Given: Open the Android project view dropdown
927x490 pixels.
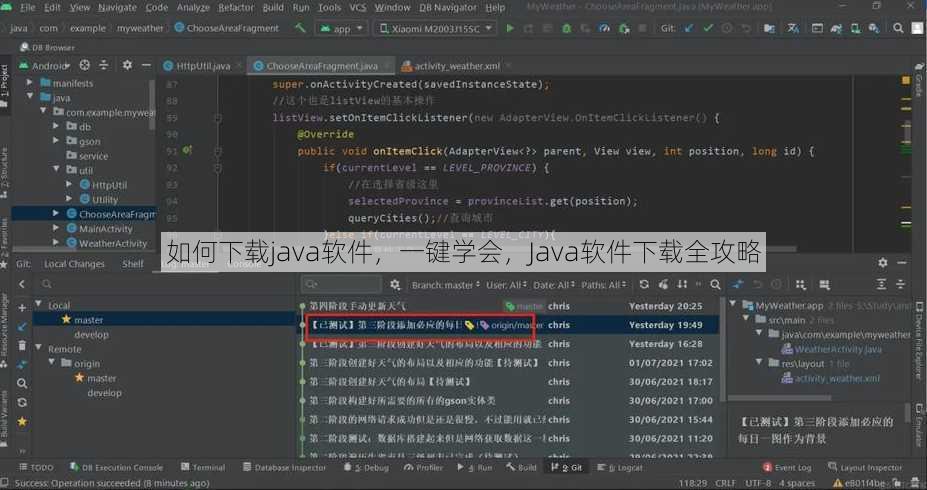Looking at the screenshot, I should pyautogui.click(x=44, y=65).
